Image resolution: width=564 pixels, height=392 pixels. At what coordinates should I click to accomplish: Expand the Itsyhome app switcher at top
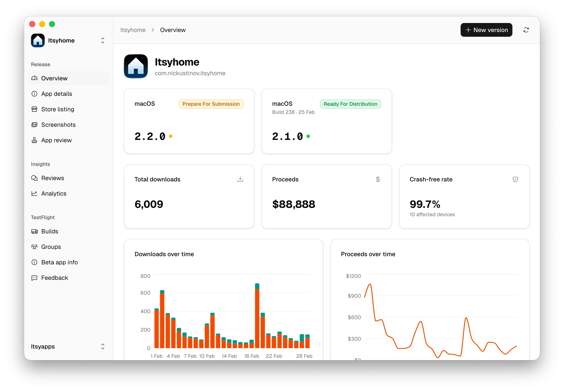[x=103, y=40]
